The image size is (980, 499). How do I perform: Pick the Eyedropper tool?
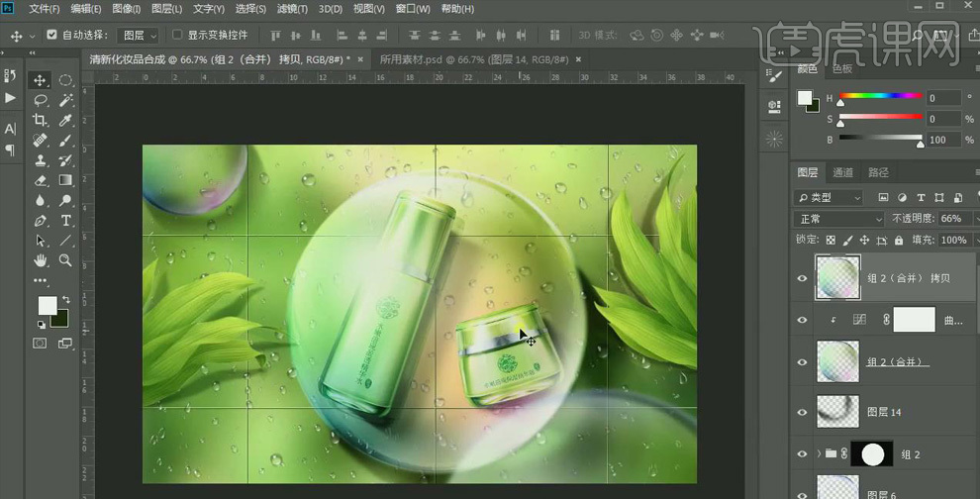coord(65,120)
